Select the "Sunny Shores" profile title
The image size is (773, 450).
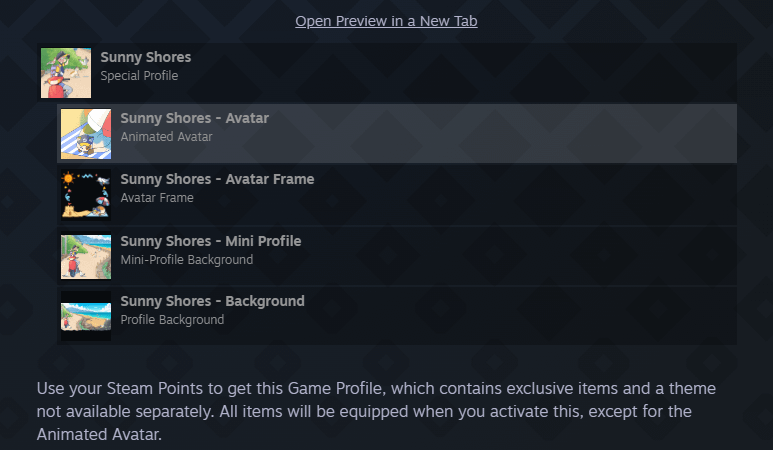pyautogui.click(x=145, y=57)
